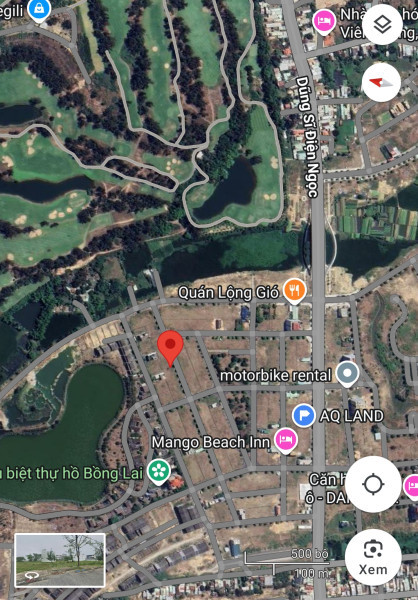Open the map layers button

tap(382, 24)
